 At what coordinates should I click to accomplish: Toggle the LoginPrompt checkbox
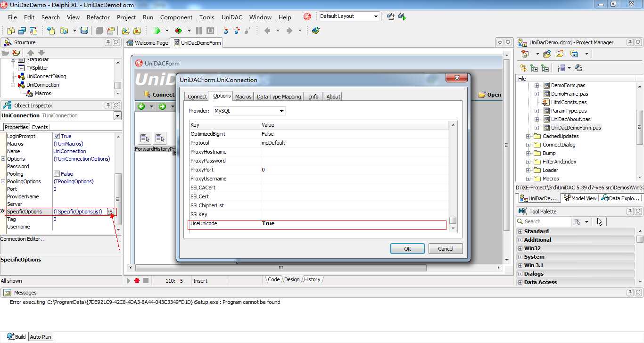[x=57, y=136]
